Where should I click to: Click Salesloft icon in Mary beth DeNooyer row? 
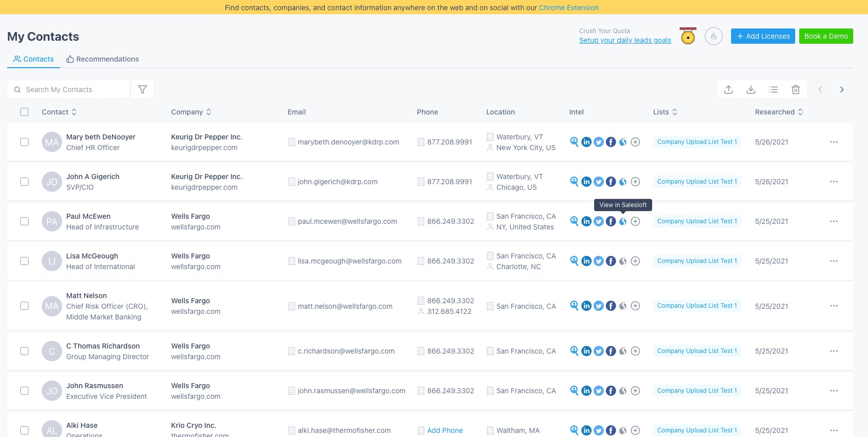623,142
